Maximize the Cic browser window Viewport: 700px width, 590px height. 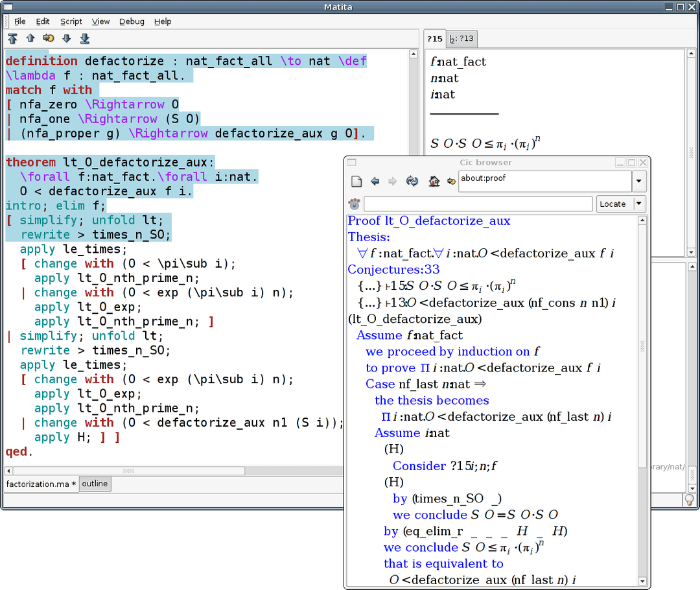pyautogui.click(x=631, y=163)
